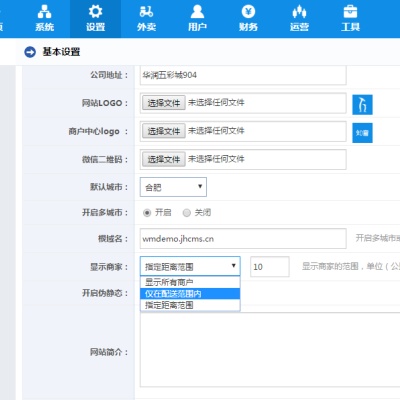
Task: Select the 关闭 radio for 开启多城市
Action: point(187,213)
